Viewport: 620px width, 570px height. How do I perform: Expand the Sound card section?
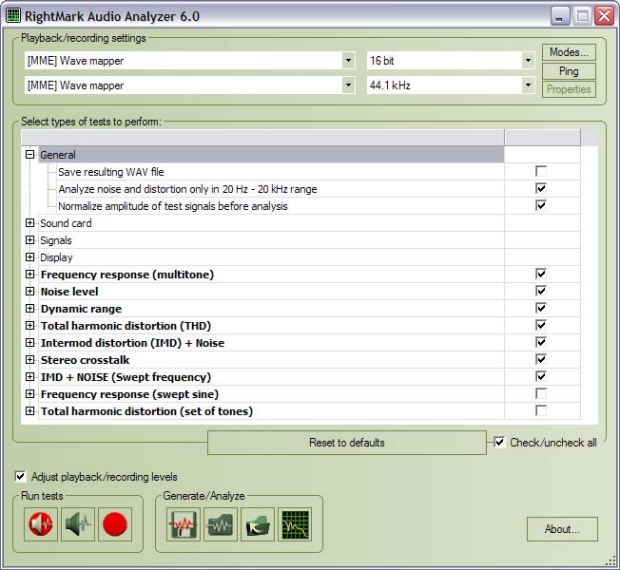[30, 223]
